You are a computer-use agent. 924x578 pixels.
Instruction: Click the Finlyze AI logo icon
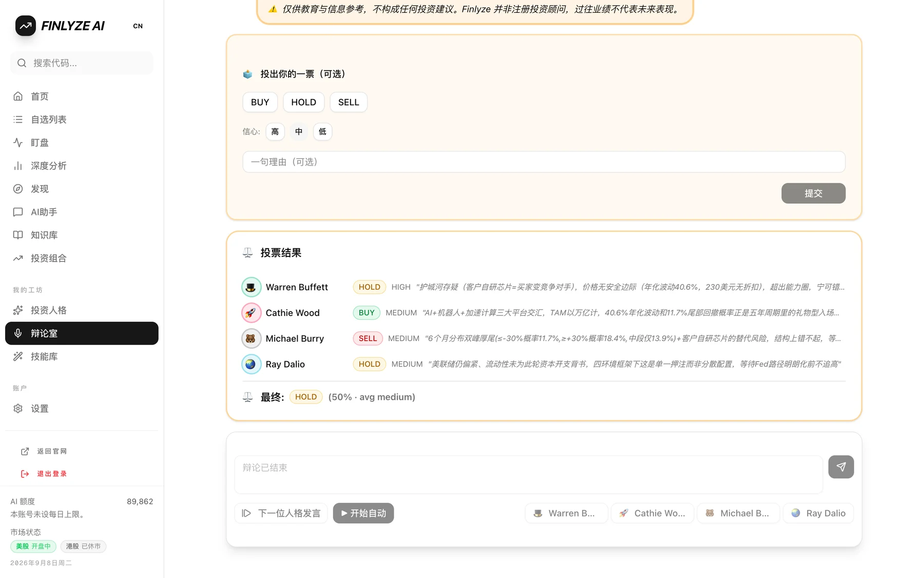pos(26,26)
